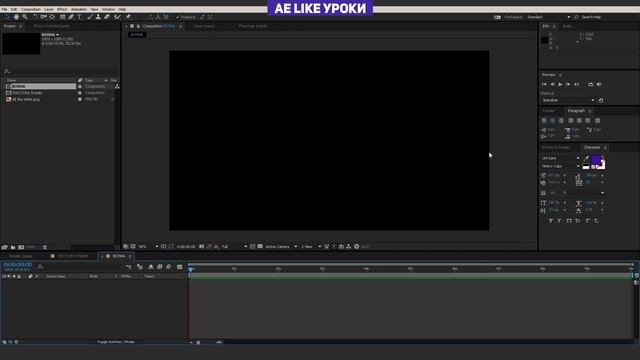Select the Brush tool
Viewport: 640px width, 360px height.
pos(90,17)
